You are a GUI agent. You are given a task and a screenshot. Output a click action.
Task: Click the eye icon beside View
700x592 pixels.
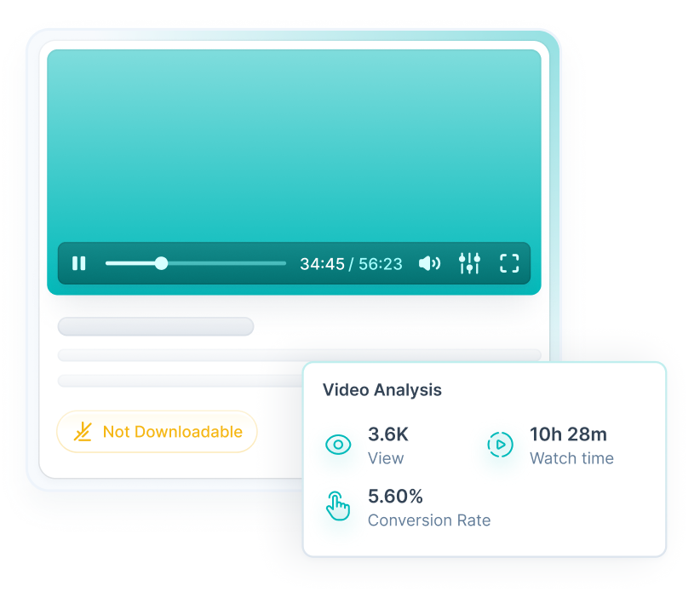(x=338, y=445)
